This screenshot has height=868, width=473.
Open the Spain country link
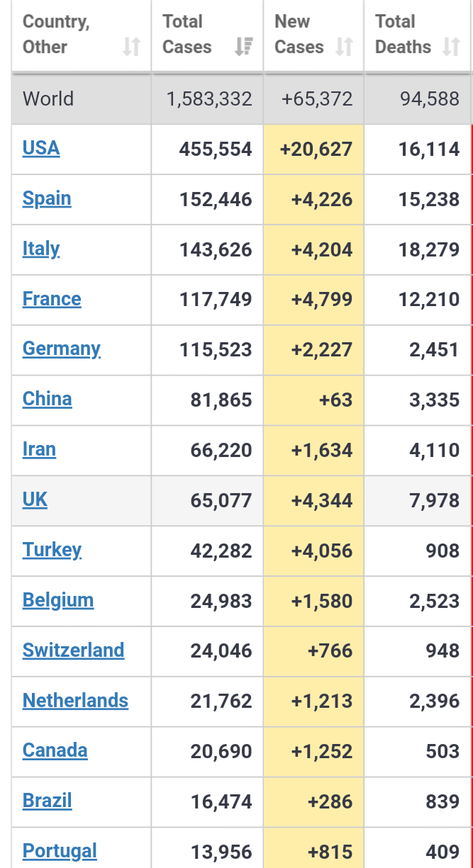(47, 198)
